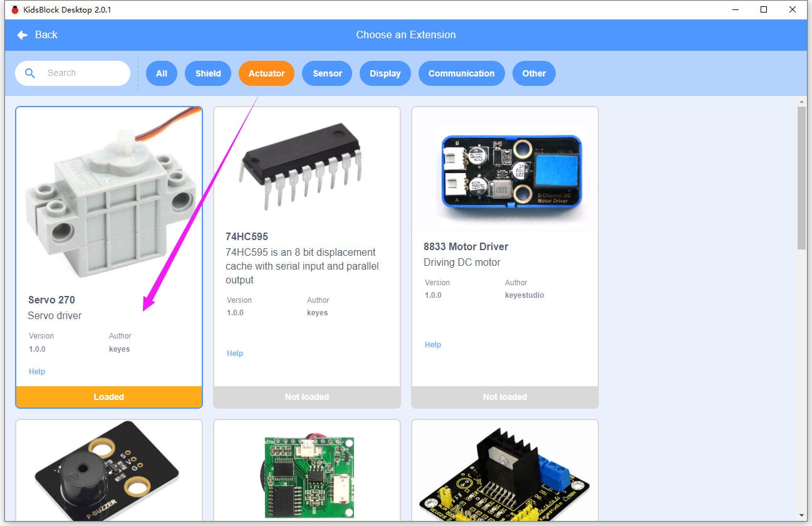Load the 74HC595 extension via Not loaded bar
The image size is (812, 526).
point(307,397)
